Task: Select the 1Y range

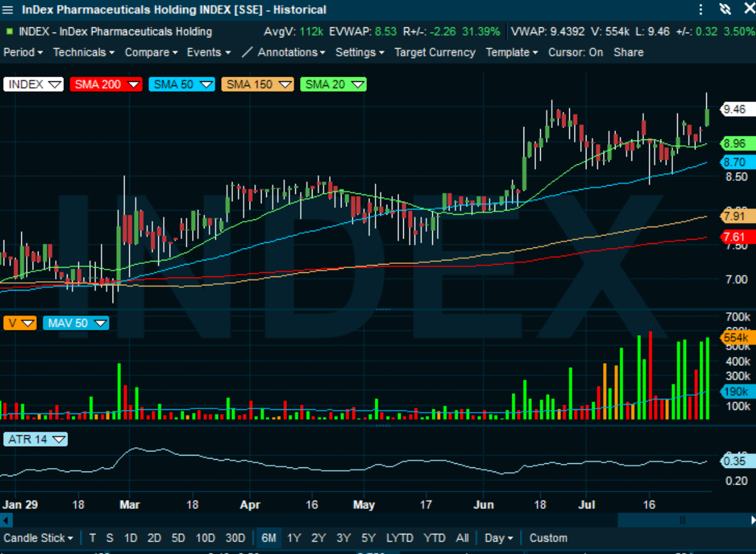Action: click(294, 538)
